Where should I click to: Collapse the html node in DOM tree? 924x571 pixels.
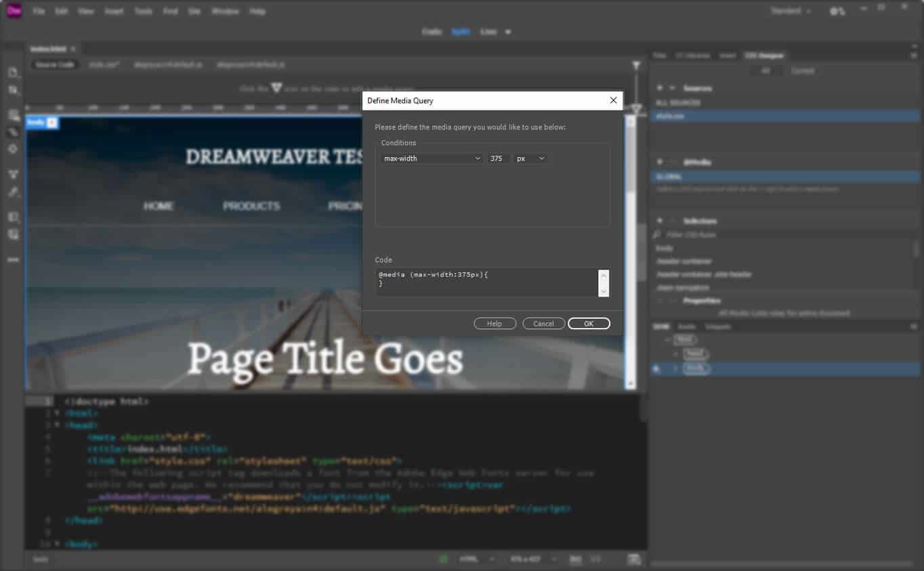[669, 339]
